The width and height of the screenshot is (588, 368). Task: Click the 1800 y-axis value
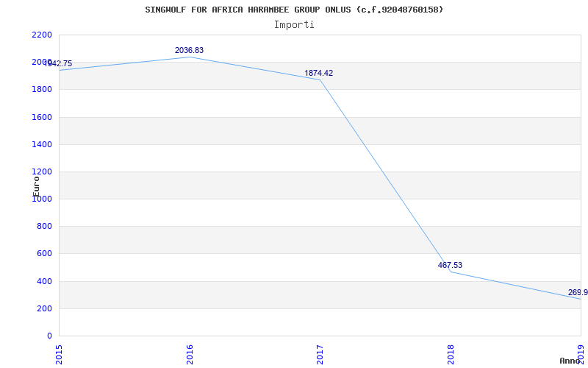pyautogui.click(x=42, y=90)
